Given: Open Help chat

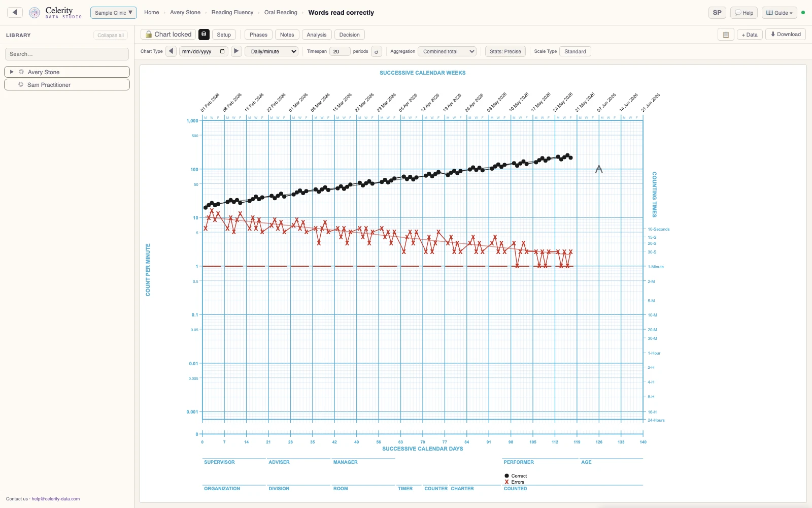Looking at the screenshot, I should (744, 13).
